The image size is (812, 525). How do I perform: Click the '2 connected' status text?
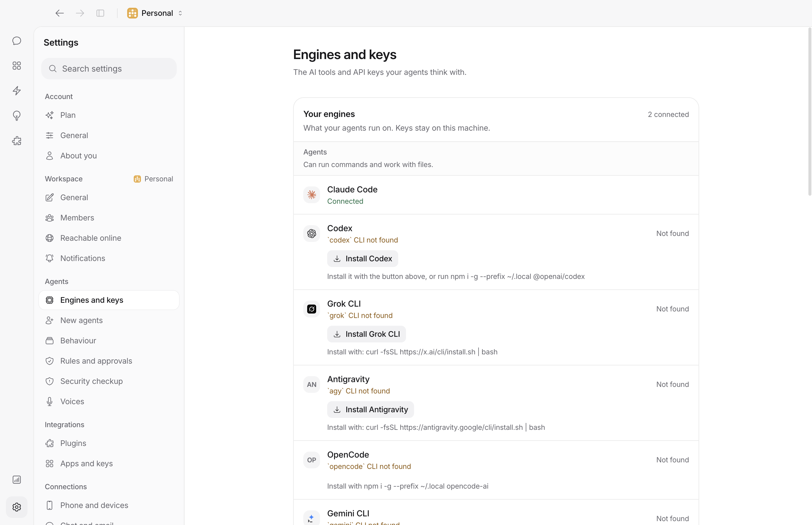(668, 115)
